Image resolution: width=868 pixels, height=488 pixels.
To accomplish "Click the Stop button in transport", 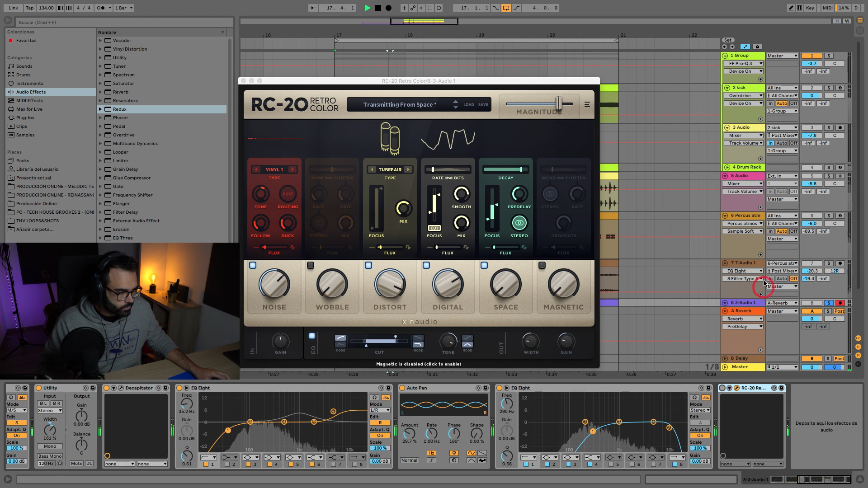I will click(378, 8).
